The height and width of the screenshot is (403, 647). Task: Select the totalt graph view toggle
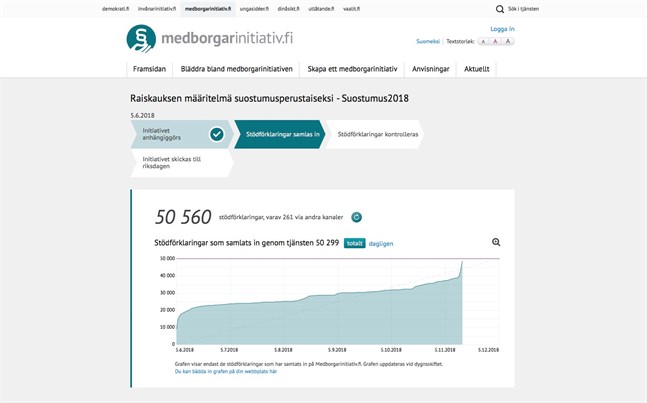point(354,243)
